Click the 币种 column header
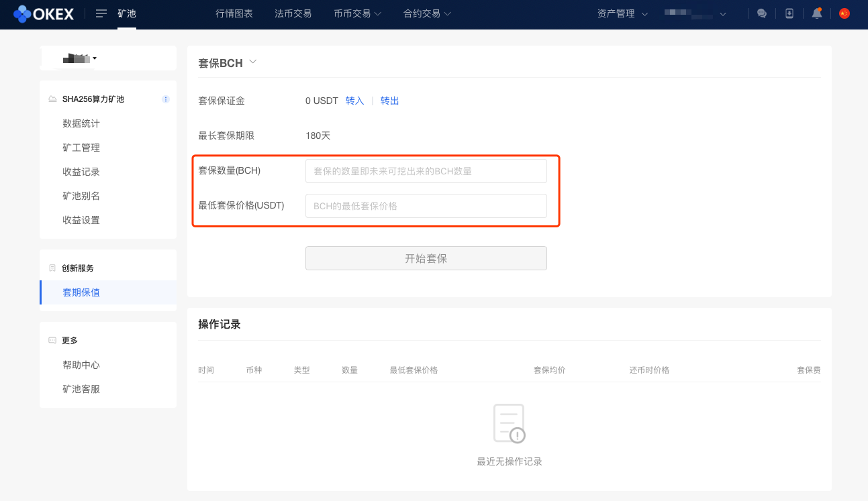 (x=254, y=370)
